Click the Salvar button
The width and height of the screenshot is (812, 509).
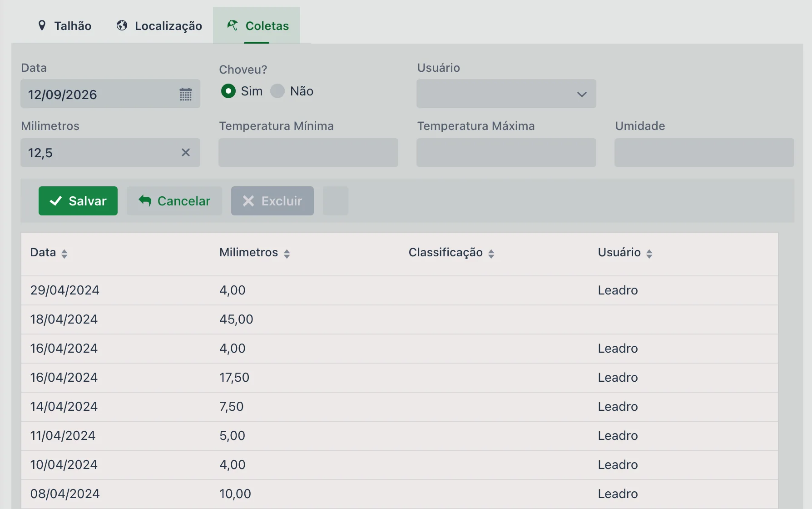pyautogui.click(x=78, y=201)
